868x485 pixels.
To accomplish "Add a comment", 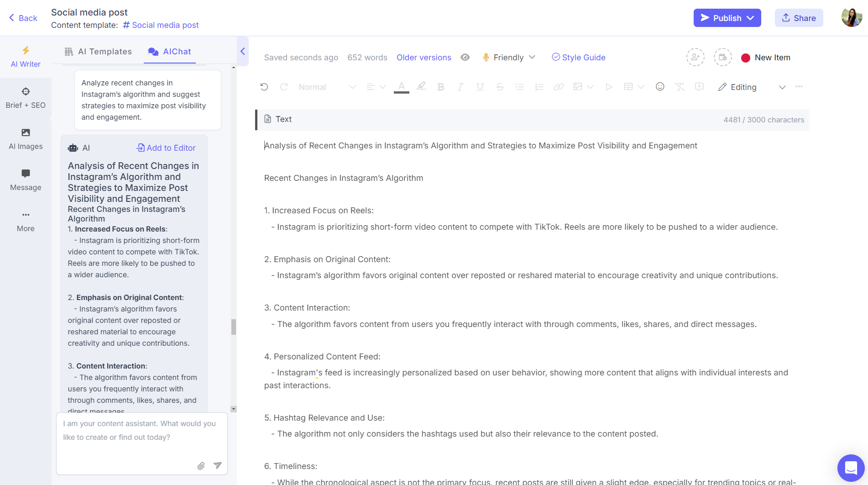I will 699,87.
